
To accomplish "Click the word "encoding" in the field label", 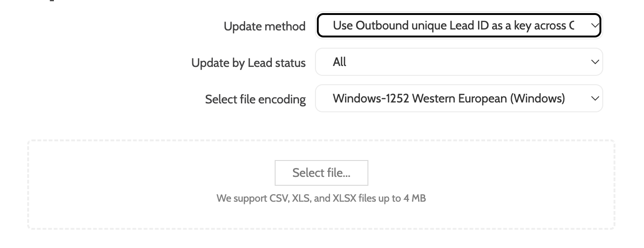I will coord(284,99).
